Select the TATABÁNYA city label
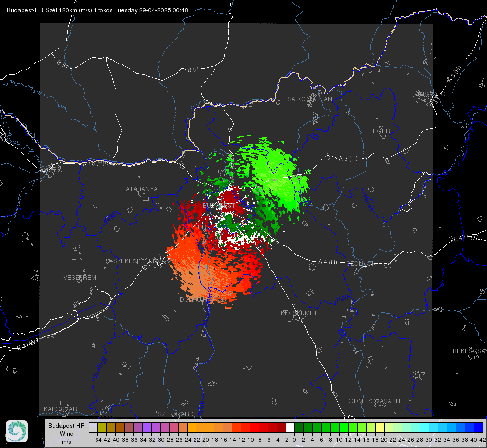The width and height of the screenshot is (487, 448). [x=140, y=189]
